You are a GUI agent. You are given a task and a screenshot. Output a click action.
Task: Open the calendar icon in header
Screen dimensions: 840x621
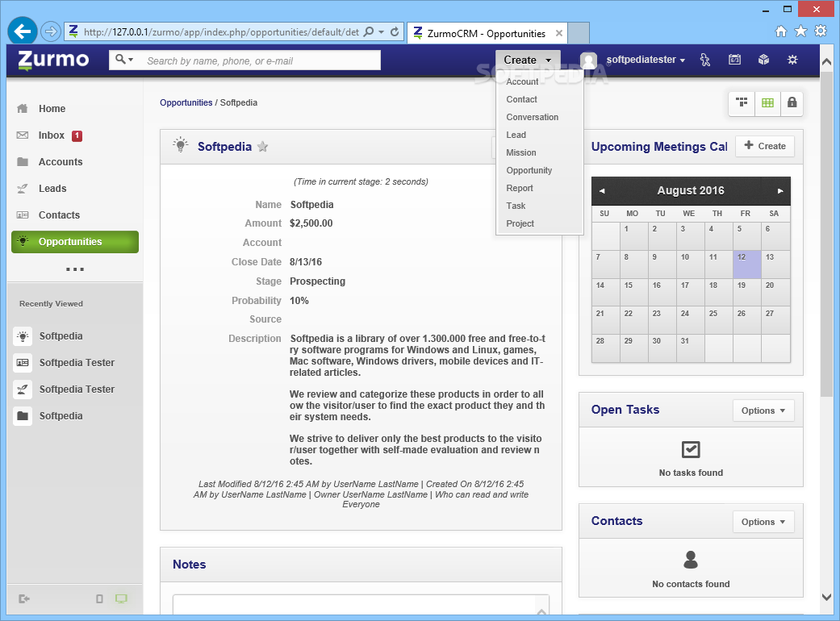[734, 60]
